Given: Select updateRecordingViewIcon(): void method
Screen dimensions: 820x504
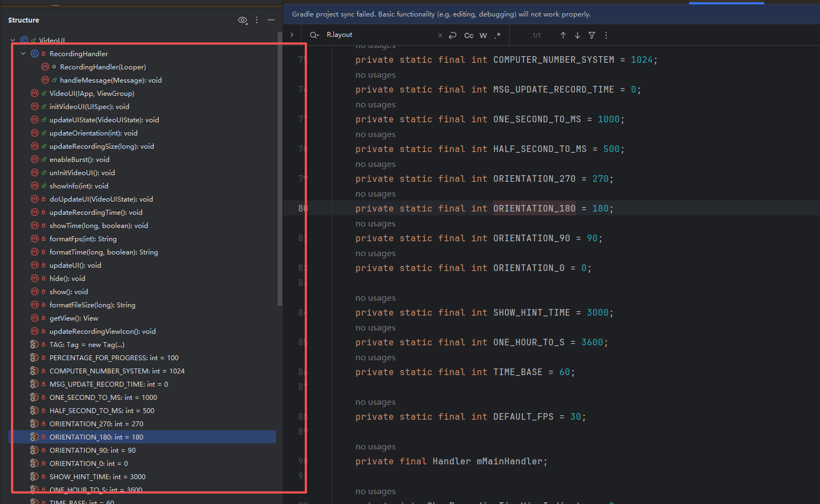Looking at the screenshot, I should [102, 331].
